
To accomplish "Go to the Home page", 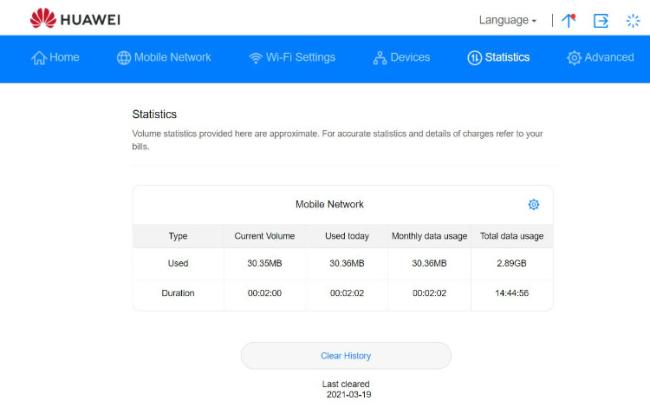I will [55, 58].
